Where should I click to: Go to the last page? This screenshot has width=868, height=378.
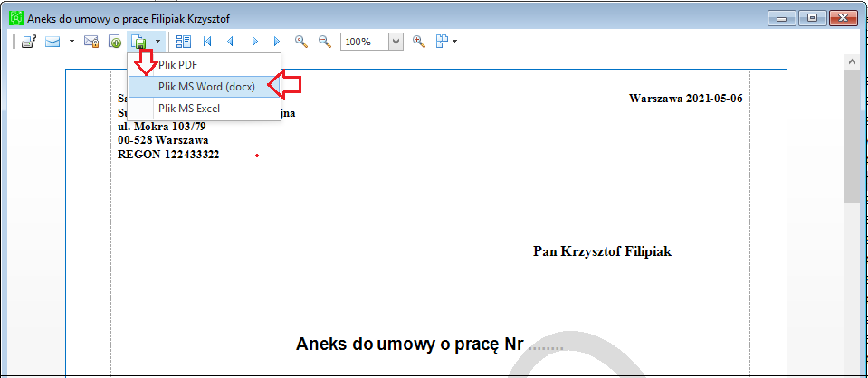point(278,42)
